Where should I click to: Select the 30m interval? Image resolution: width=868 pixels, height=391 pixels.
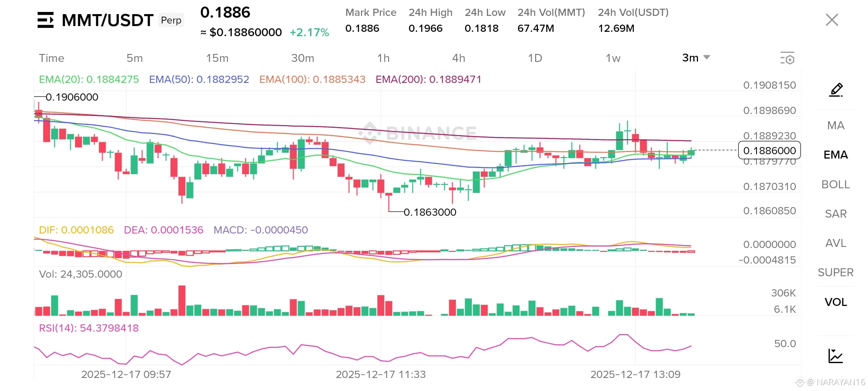click(303, 58)
